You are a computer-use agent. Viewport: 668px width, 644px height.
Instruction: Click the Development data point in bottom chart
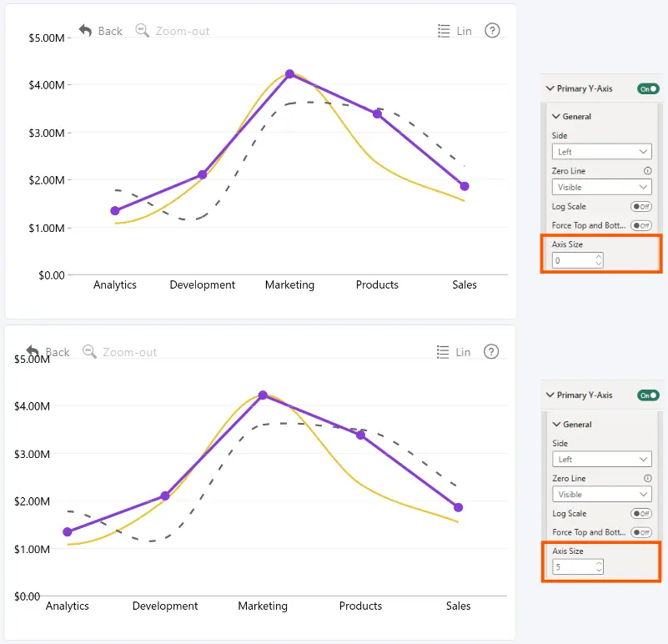(165, 496)
